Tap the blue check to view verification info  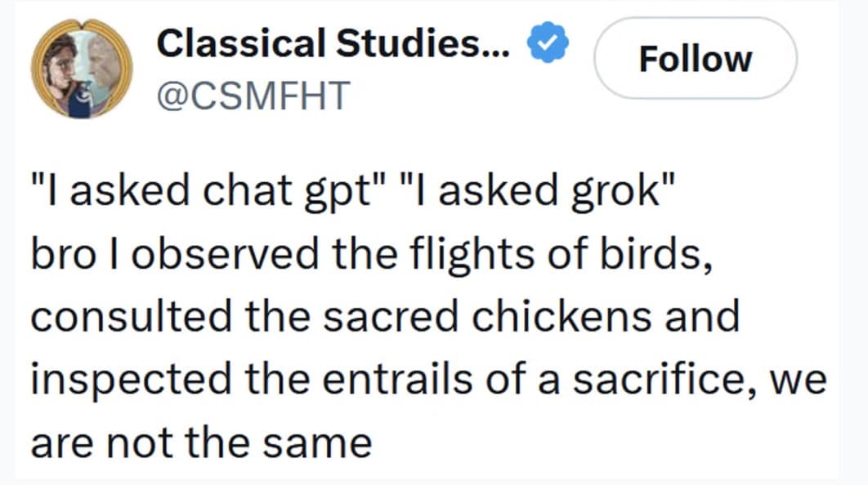tap(548, 42)
